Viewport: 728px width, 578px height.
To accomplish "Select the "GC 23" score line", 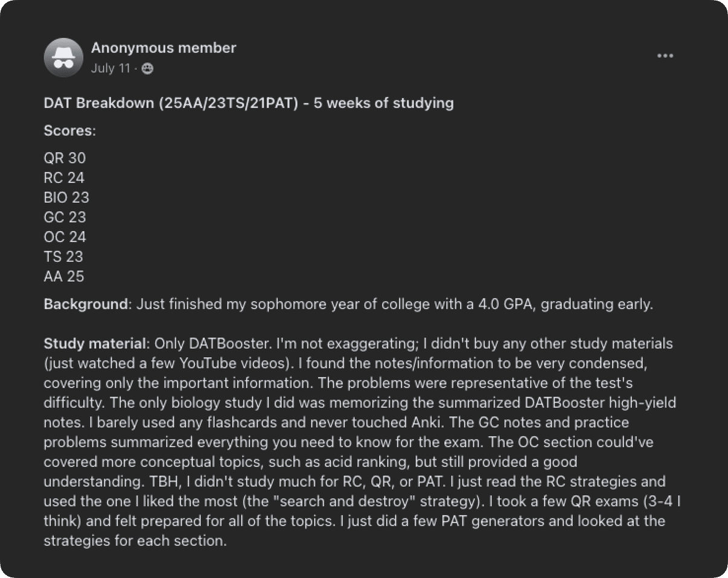I will click(65, 217).
